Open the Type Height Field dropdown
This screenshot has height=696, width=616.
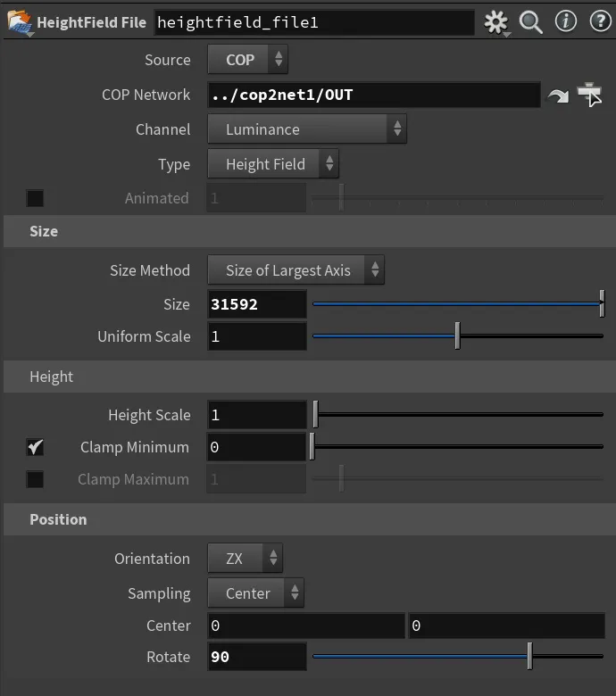[273, 164]
